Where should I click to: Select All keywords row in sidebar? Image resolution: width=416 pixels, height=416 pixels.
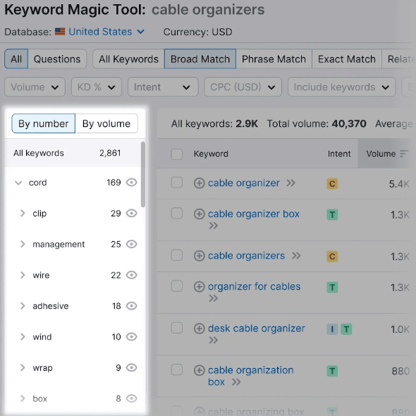tap(72, 153)
